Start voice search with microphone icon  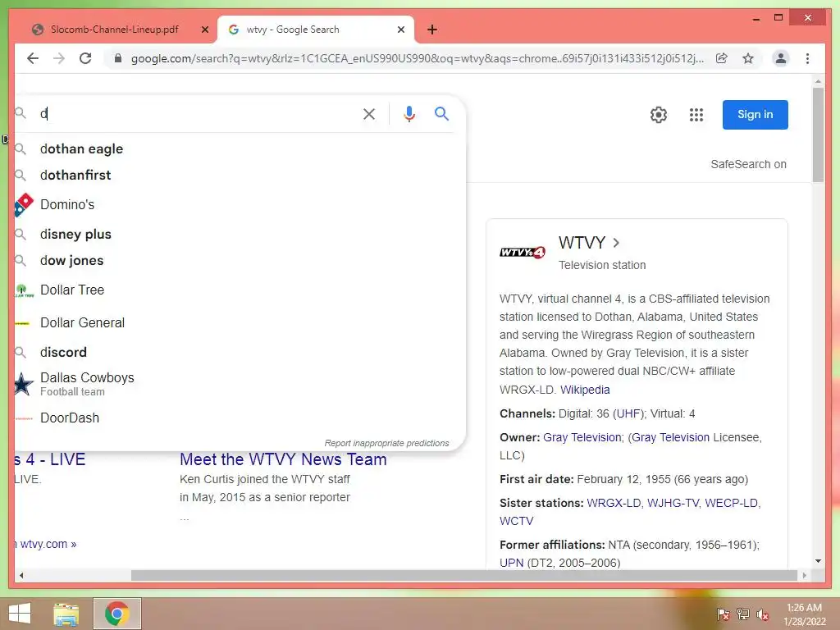pos(409,113)
